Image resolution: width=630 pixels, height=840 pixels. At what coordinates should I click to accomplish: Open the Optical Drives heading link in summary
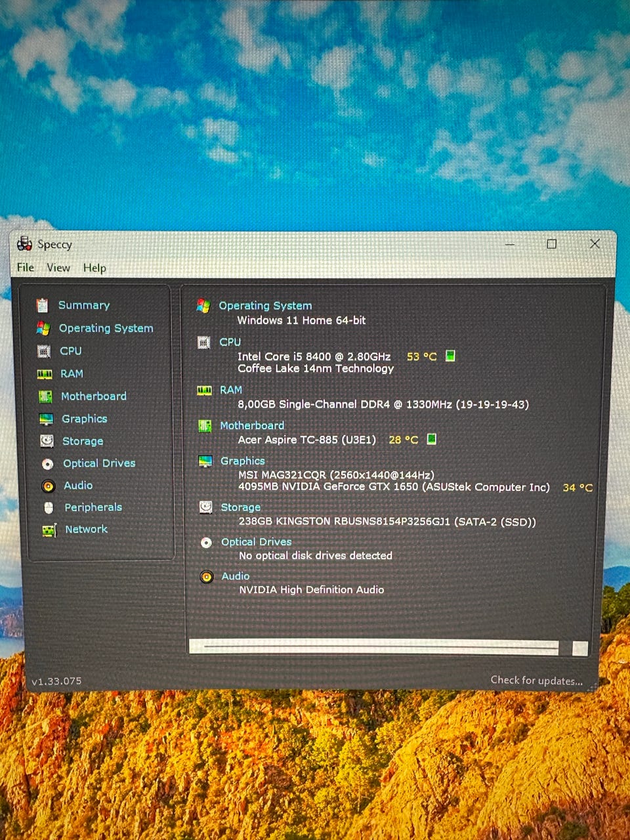[x=257, y=542]
